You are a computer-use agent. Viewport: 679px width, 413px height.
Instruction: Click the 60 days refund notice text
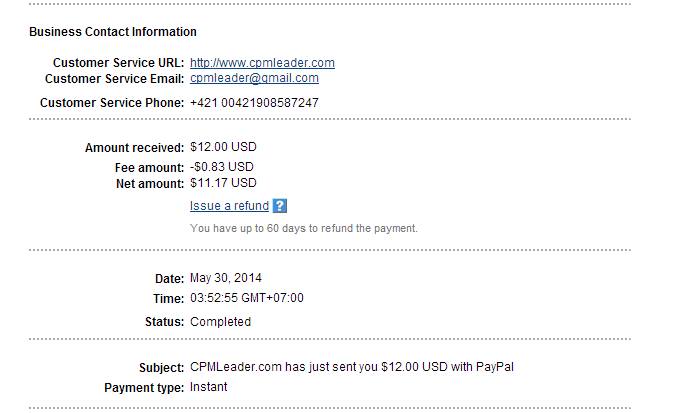(x=304, y=228)
